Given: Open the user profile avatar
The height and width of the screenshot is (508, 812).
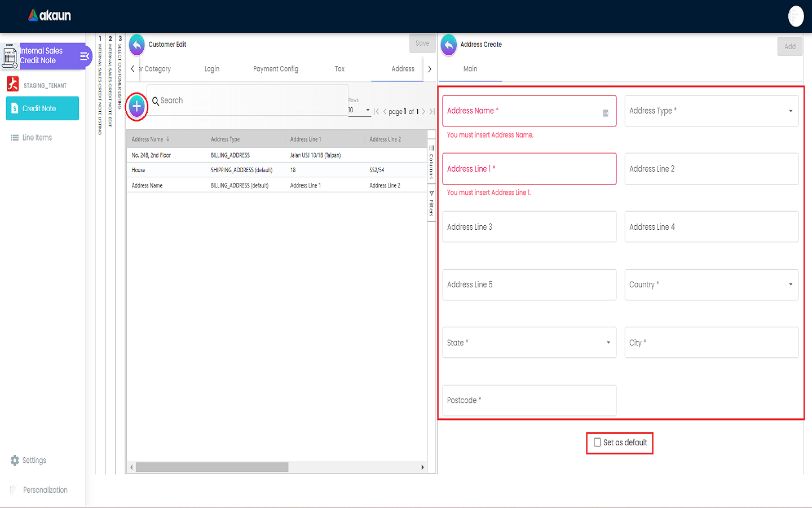Looking at the screenshot, I should [x=796, y=16].
